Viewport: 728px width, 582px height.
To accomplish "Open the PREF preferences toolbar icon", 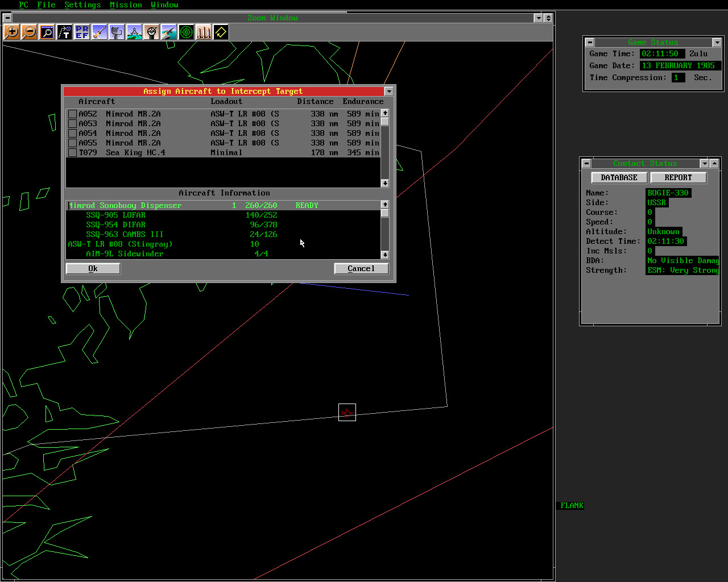I will (82, 32).
